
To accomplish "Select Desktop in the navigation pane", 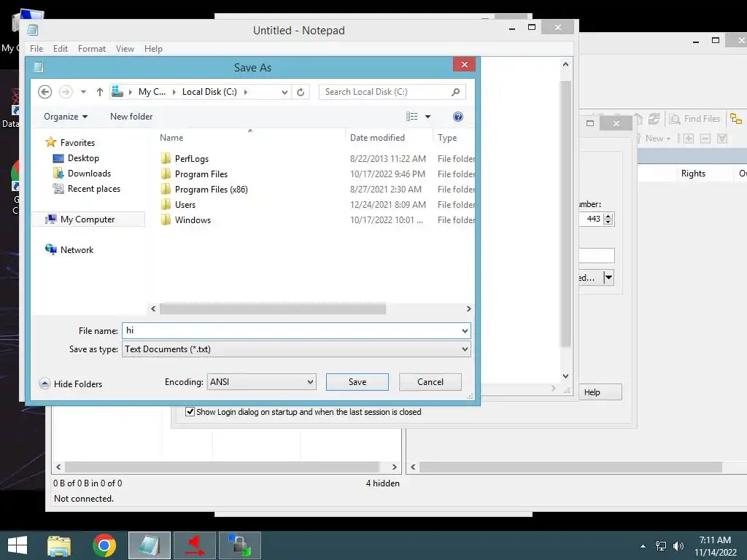I will click(x=76, y=158).
